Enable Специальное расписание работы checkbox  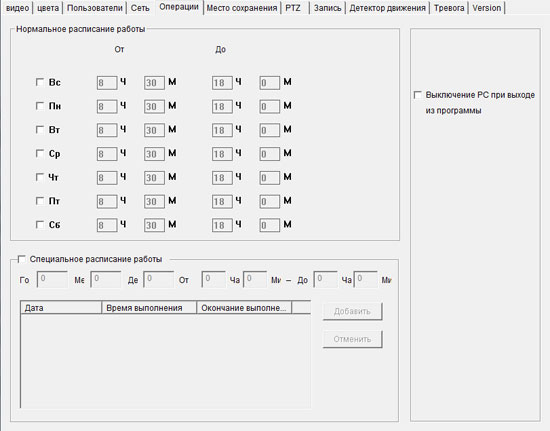point(22,259)
